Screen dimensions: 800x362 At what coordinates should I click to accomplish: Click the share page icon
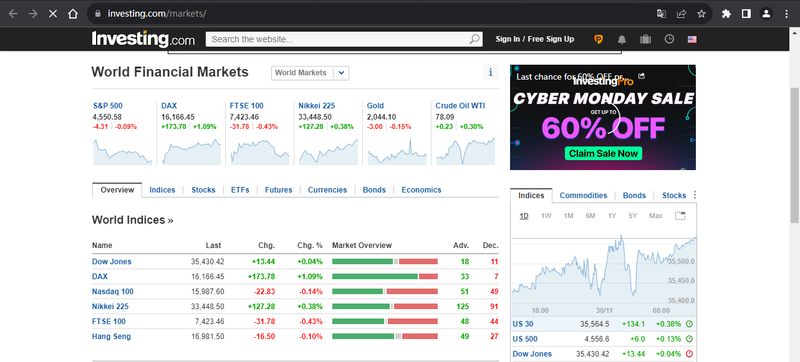coord(681,14)
